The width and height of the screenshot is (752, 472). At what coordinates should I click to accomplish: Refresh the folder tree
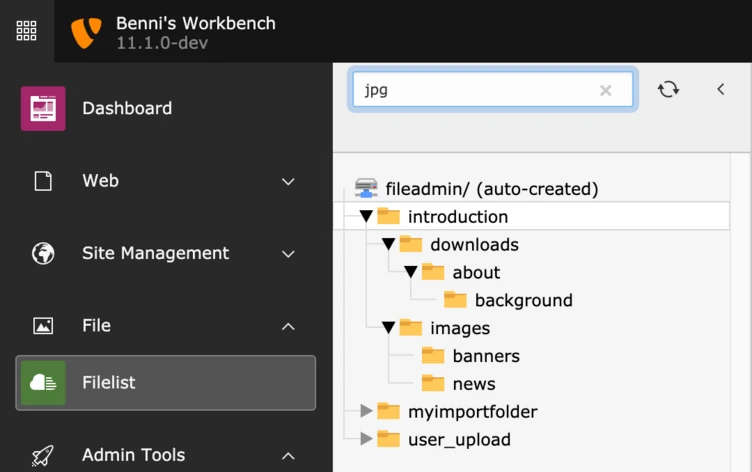coord(668,89)
